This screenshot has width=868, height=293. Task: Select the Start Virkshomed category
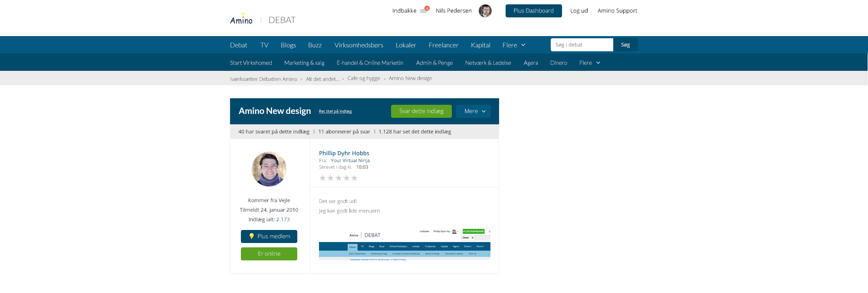251,63
